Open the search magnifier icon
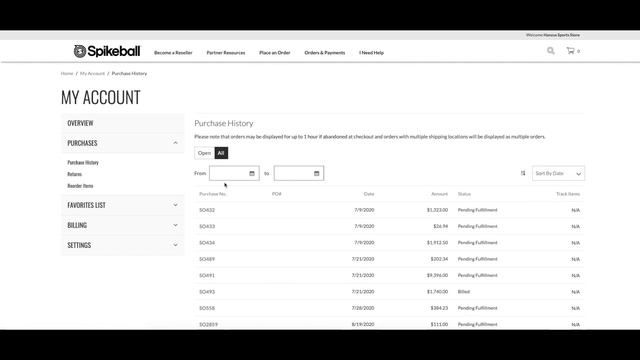This screenshot has height=360, width=640. 551,51
